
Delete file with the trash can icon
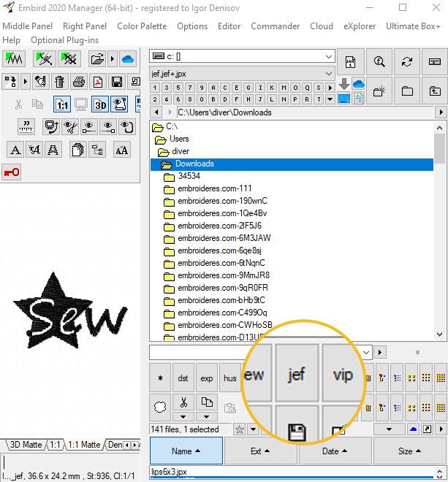tap(59, 82)
